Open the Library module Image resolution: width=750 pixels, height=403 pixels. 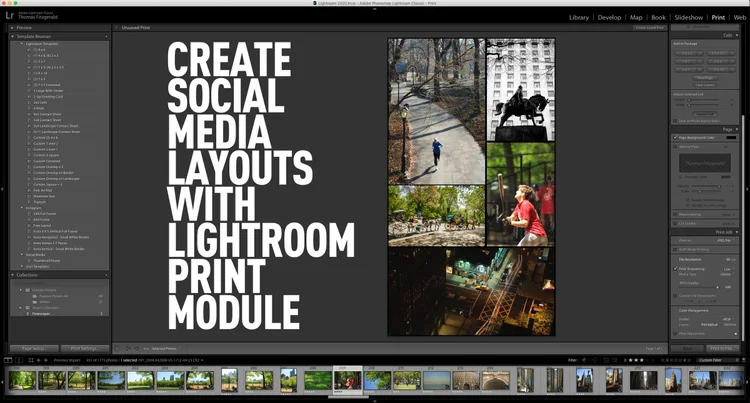tap(579, 17)
